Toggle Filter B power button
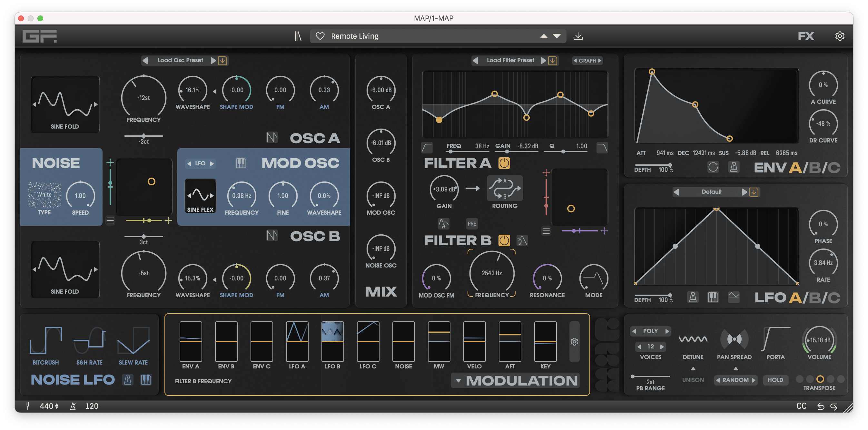The image size is (868, 430). pyautogui.click(x=504, y=240)
